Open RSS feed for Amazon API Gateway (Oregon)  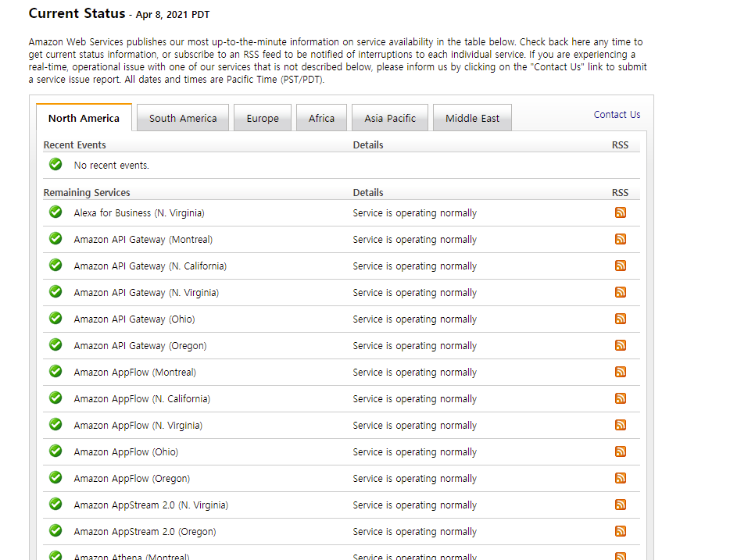[620, 345]
